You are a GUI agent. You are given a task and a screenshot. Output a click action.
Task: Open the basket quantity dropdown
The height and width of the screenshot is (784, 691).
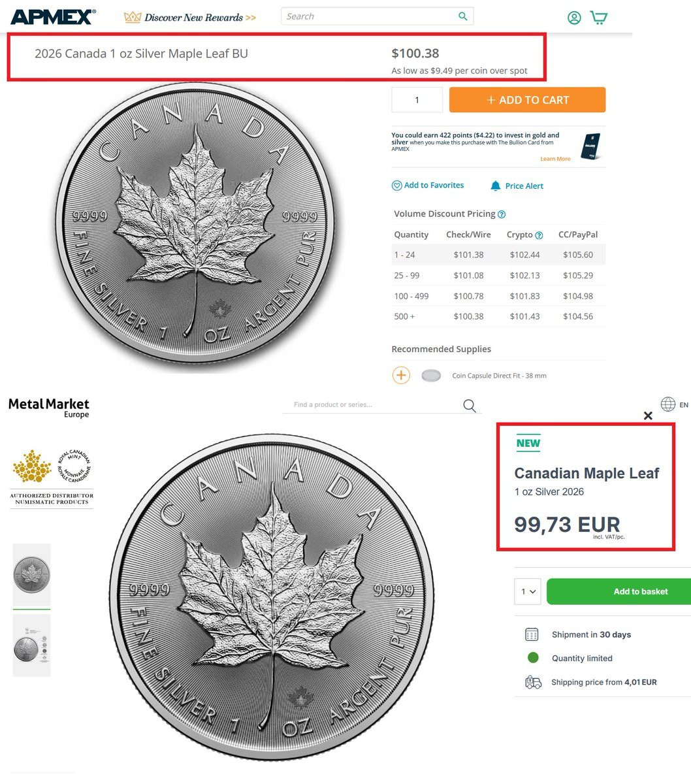point(527,591)
